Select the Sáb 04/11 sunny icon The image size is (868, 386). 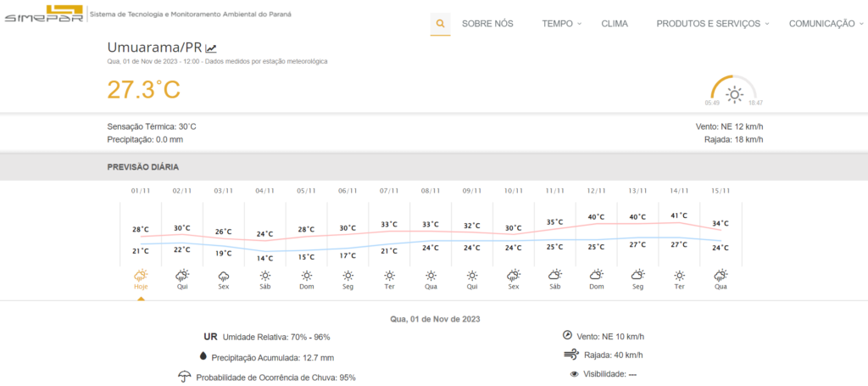(264, 275)
